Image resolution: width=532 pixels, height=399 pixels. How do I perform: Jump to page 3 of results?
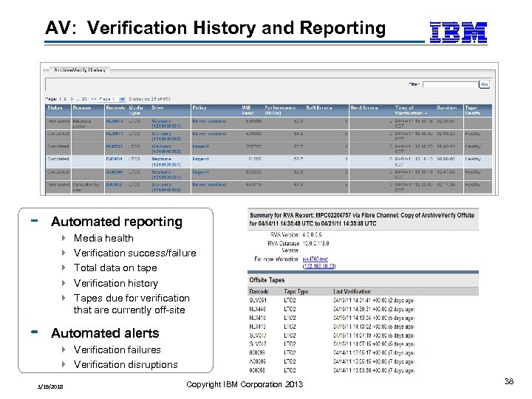coord(72,98)
